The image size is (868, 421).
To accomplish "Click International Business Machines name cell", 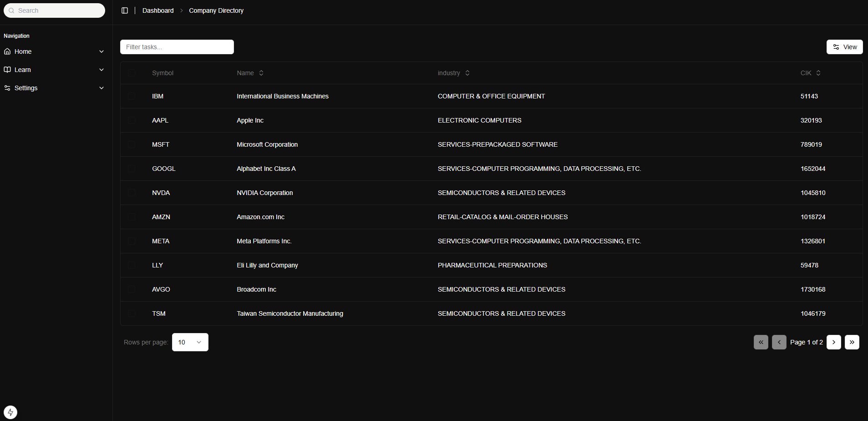I will 283,96.
